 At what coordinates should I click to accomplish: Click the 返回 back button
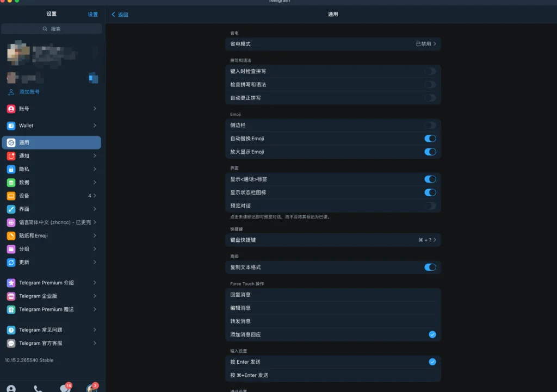[120, 15]
